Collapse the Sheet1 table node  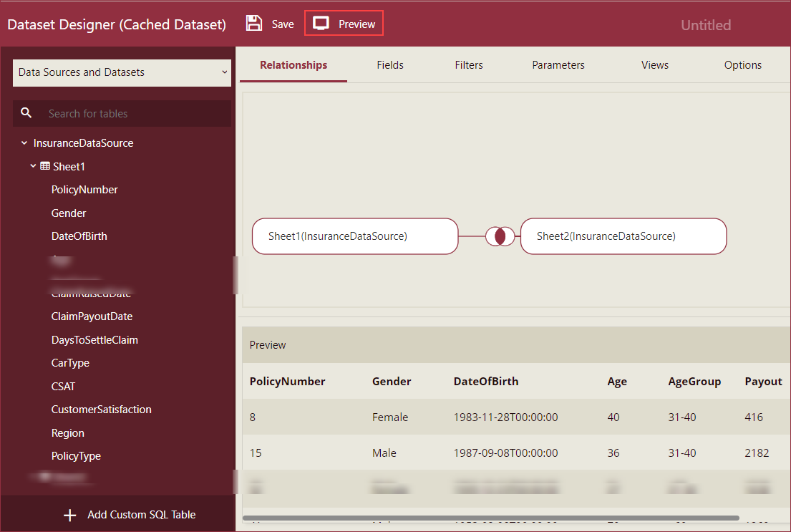click(33, 166)
